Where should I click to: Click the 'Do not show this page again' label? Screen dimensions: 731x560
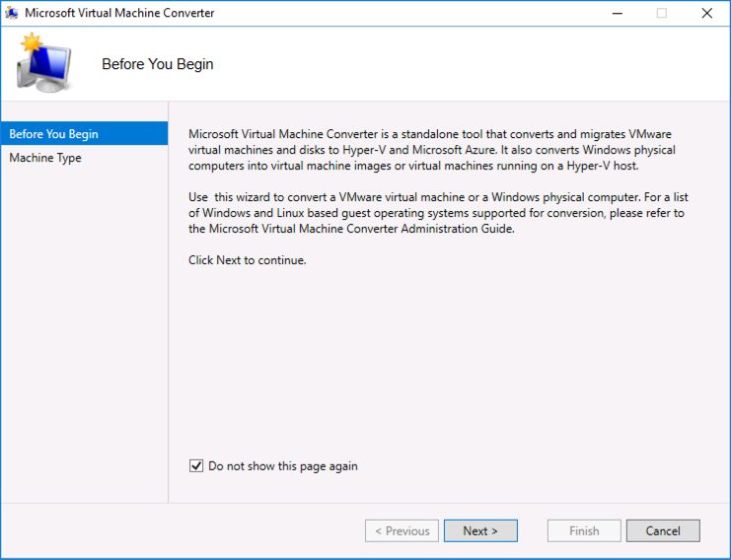coord(283,466)
